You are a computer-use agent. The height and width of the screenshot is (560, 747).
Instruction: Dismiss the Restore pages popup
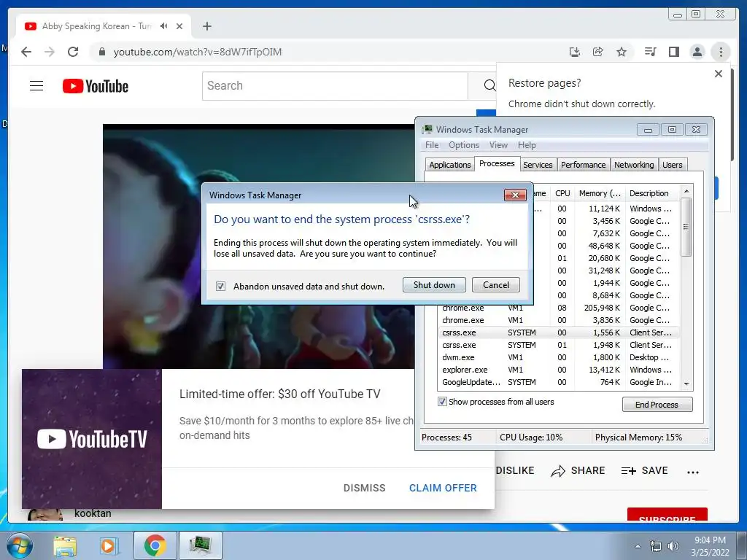pos(719,74)
